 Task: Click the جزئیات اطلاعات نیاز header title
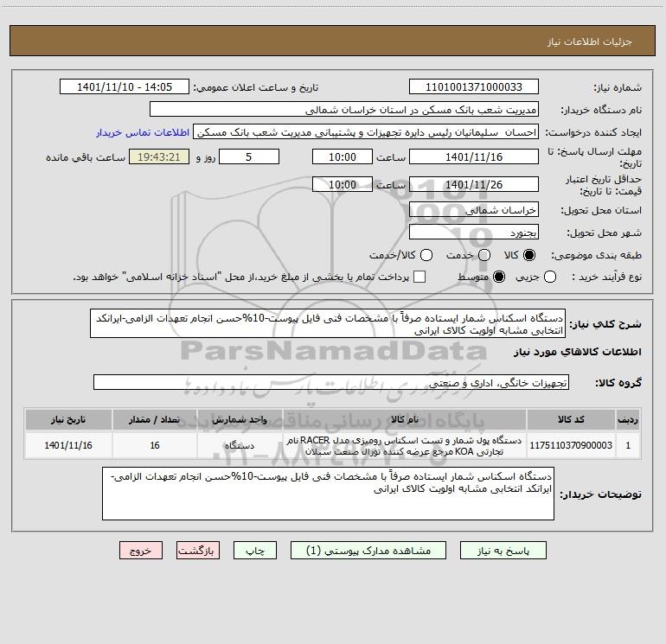tap(589, 41)
